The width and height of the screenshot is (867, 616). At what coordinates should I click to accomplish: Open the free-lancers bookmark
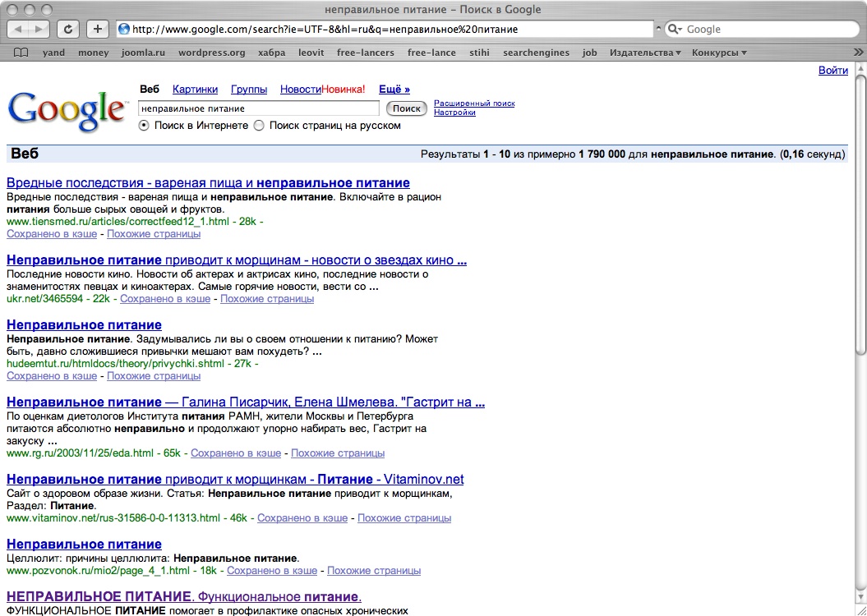(366, 53)
